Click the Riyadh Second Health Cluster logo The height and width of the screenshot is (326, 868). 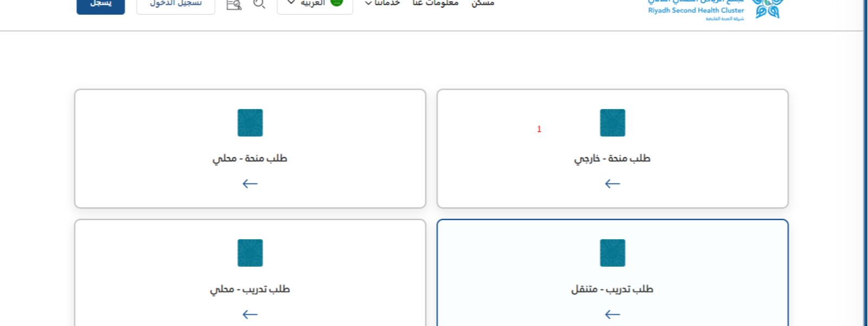715,9
